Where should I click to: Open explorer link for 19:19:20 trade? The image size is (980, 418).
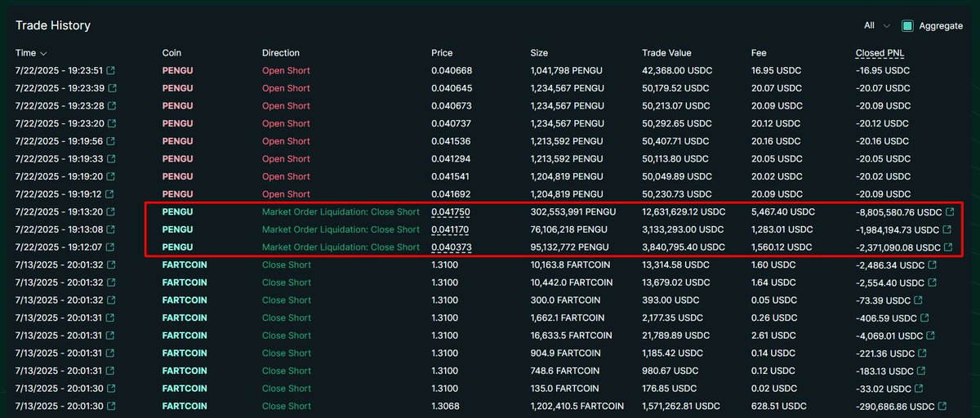pos(112,176)
